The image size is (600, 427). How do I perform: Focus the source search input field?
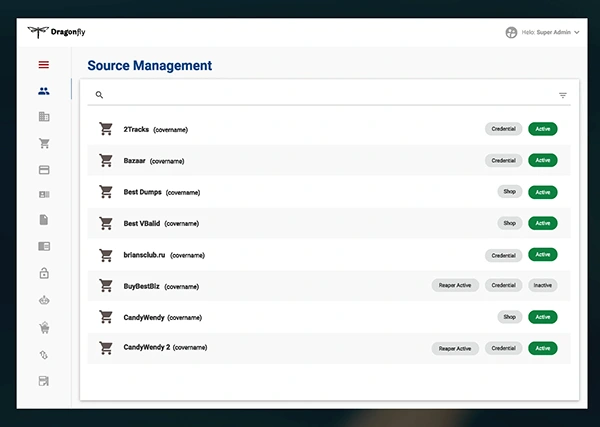click(x=329, y=95)
